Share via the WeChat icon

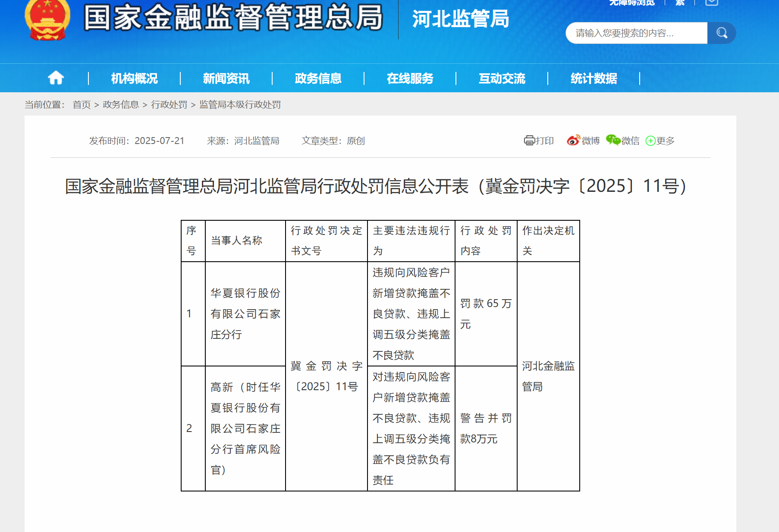(613, 140)
